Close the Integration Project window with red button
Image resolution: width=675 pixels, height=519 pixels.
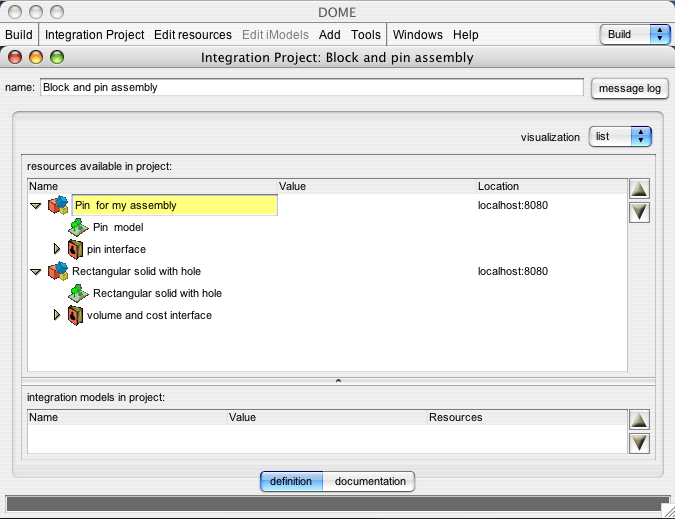15,57
